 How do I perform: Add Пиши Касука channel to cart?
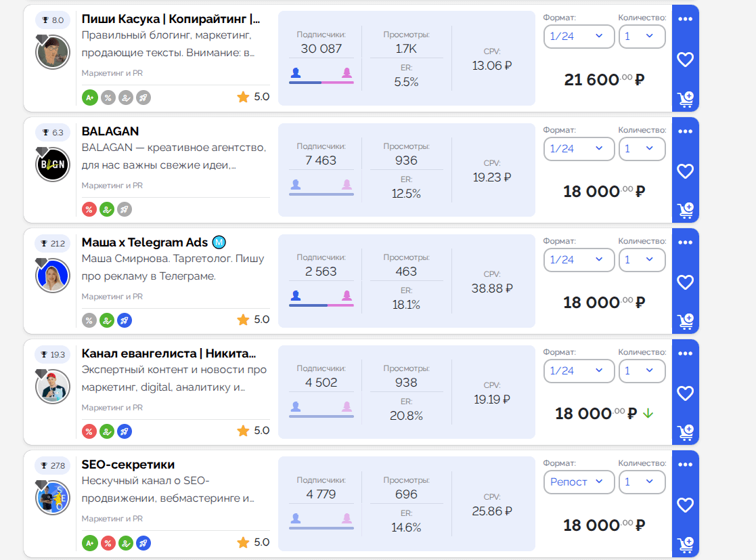click(685, 100)
